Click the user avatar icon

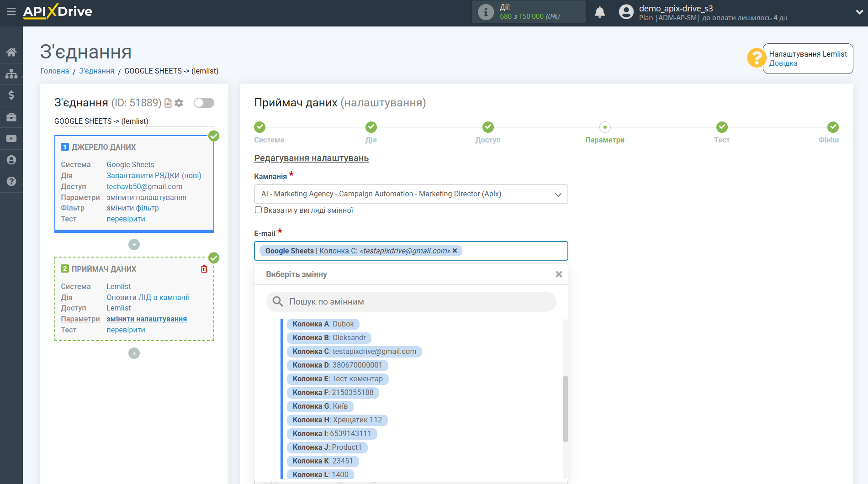[x=626, y=12]
